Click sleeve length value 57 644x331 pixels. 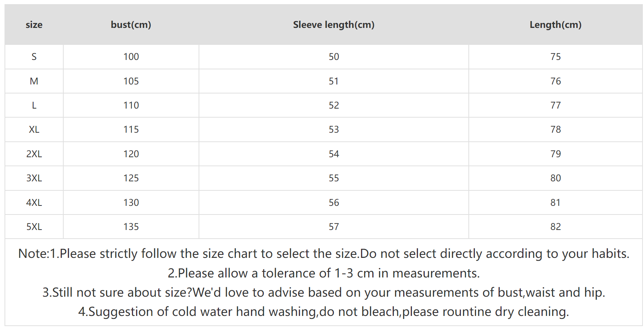(334, 227)
